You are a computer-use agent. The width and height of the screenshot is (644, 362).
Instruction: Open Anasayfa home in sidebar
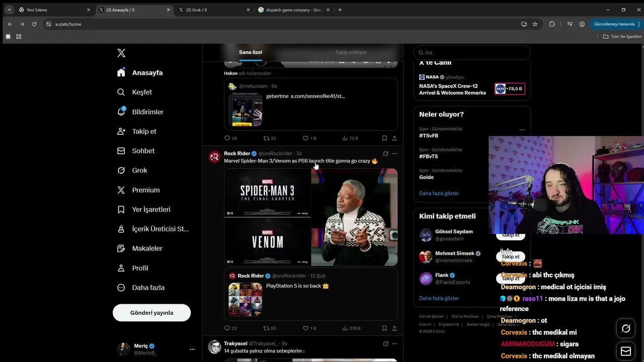tap(140, 72)
